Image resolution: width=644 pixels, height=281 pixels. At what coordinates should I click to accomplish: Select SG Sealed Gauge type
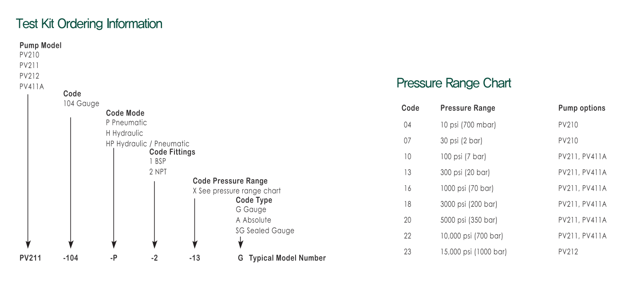[x=265, y=230]
